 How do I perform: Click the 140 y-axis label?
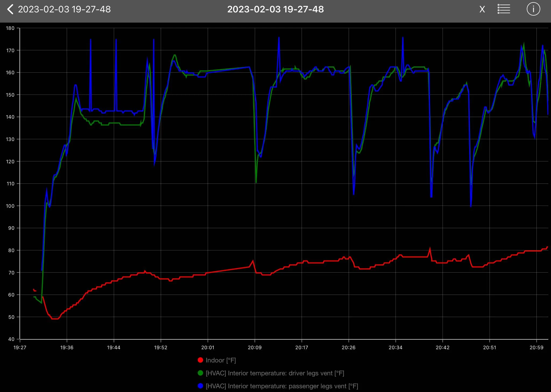pos(10,117)
